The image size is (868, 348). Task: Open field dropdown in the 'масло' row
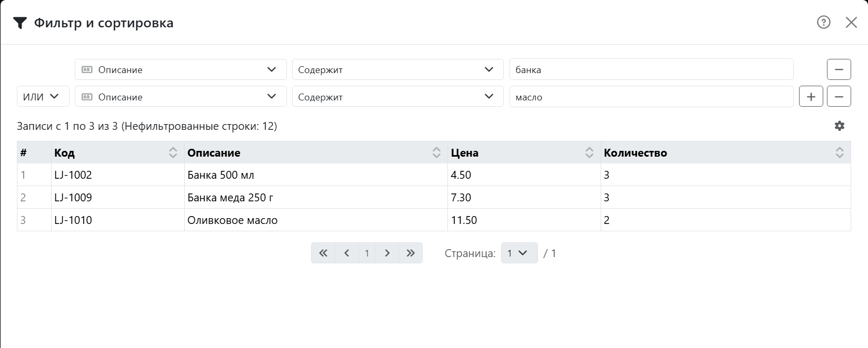(x=181, y=97)
